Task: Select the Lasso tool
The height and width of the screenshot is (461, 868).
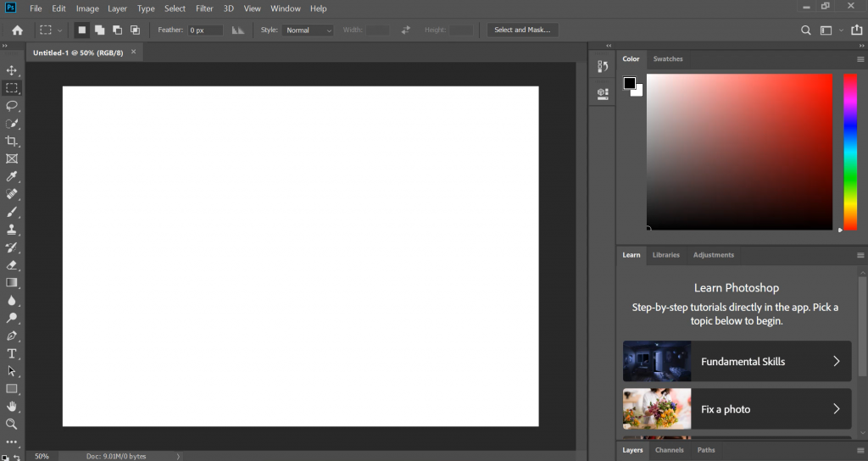Action: pos(12,106)
